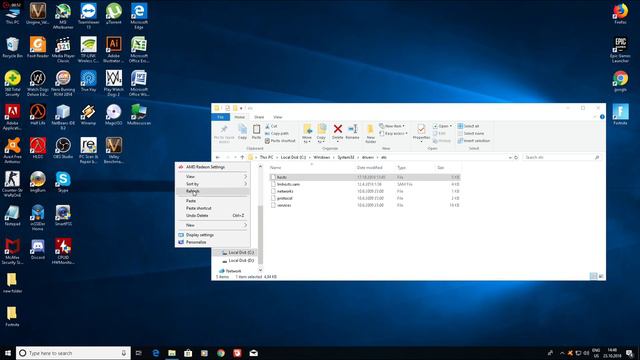Switch to the Share ribbon tab

259,117
